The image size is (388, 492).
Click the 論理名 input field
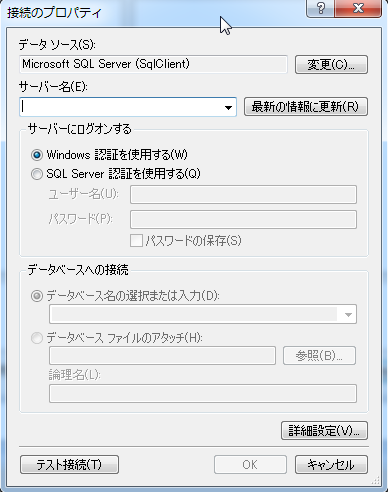pos(203,394)
